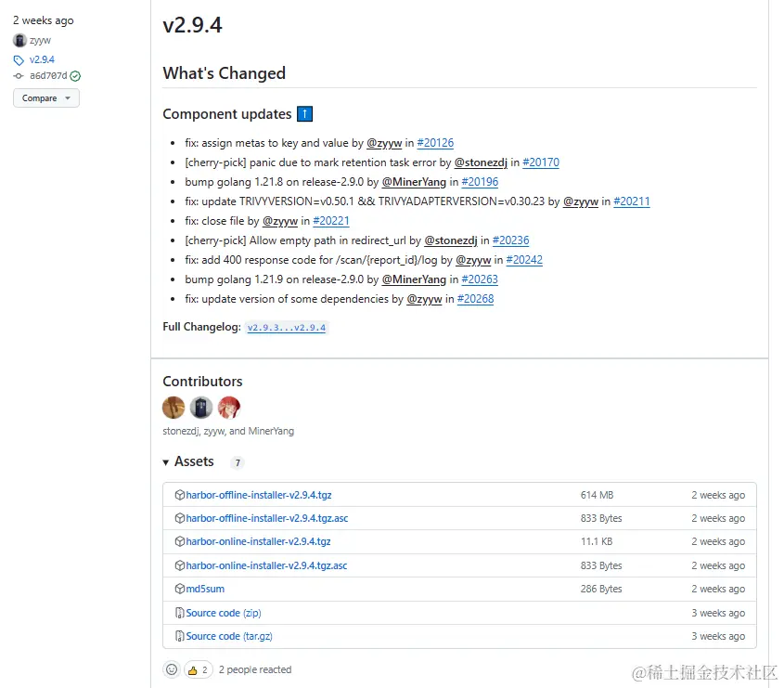Open full changelog v2.9.3...v2.9.4

(x=287, y=328)
